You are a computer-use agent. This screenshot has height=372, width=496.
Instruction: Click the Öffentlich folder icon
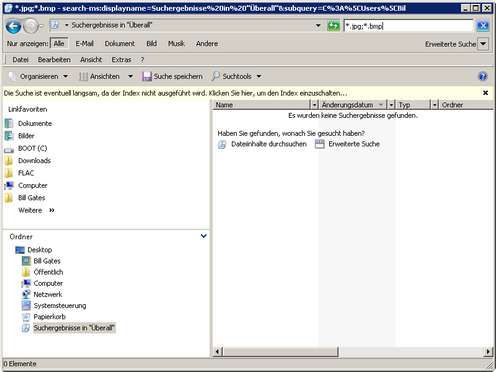26,272
